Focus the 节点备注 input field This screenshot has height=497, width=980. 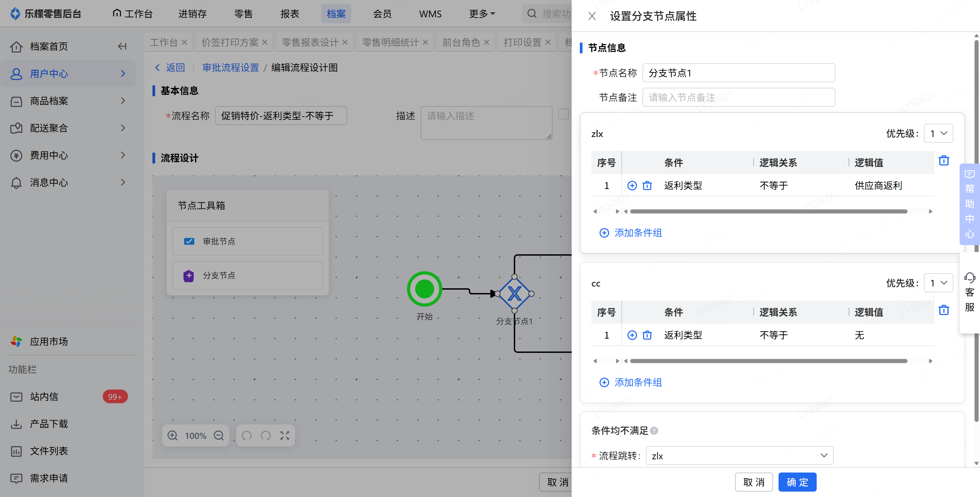pyautogui.click(x=738, y=97)
